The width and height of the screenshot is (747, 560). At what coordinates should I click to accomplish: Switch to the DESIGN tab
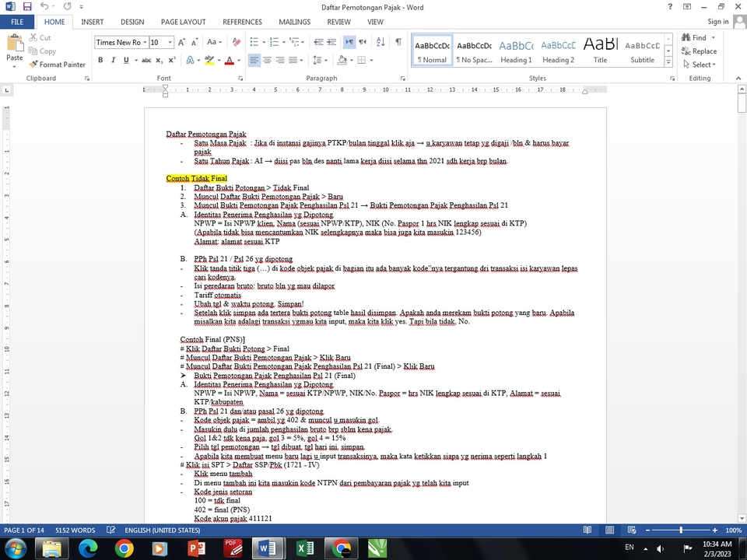tap(132, 22)
